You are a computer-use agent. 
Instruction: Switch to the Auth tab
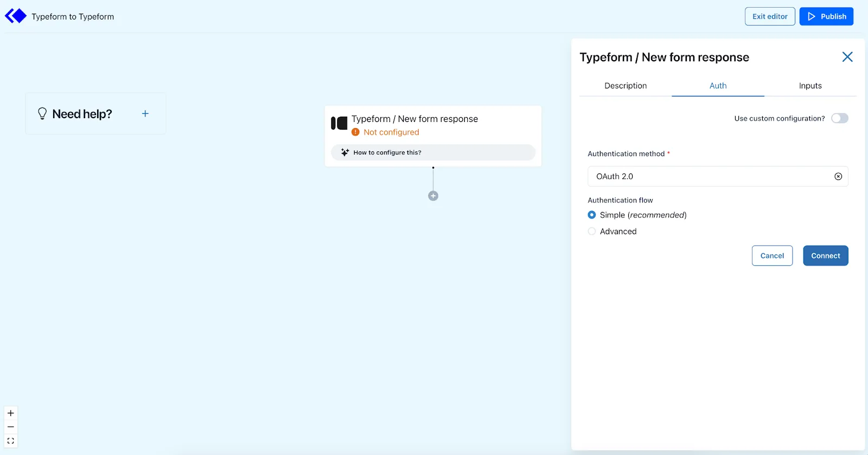point(718,86)
